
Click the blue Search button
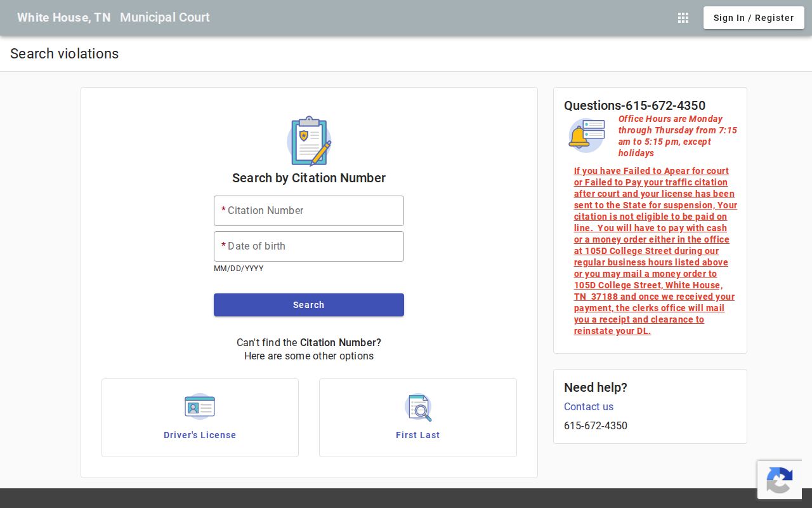coord(309,305)
